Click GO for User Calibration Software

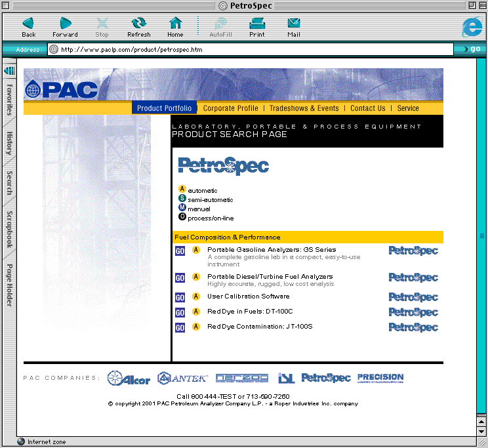coord(180,298)
